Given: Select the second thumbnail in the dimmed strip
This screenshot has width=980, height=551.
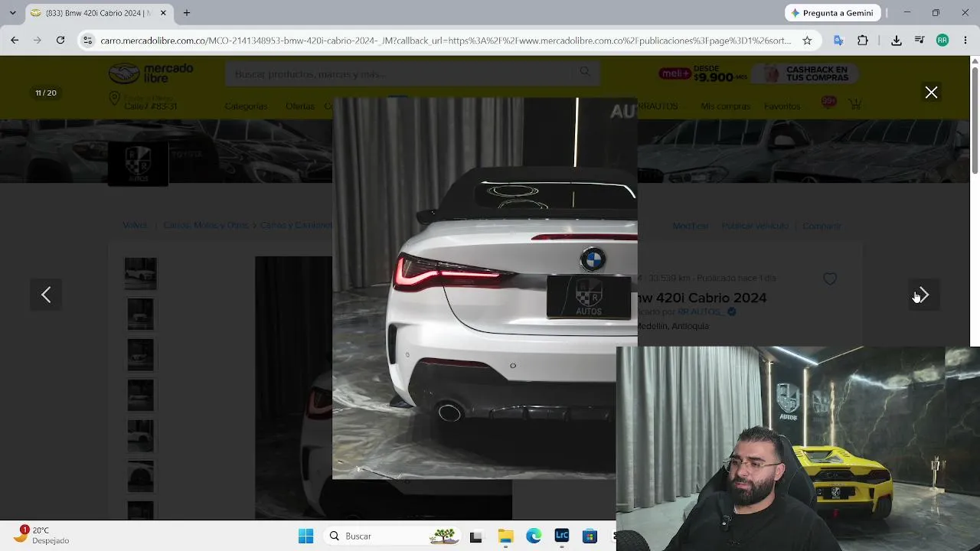Looking at the screenshot, I should (140, 314).
